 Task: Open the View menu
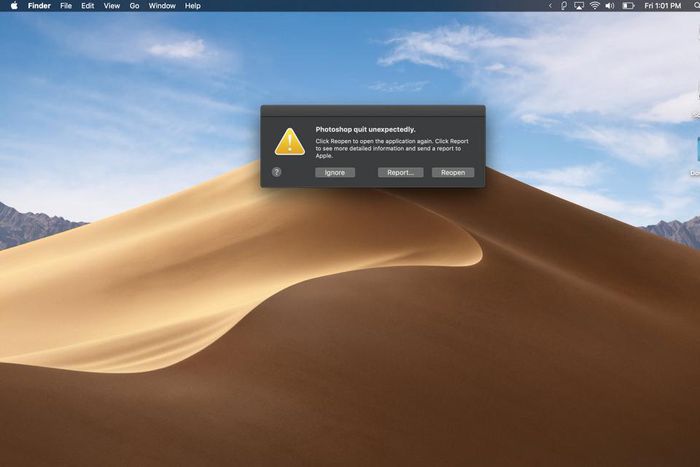point(112,6)
